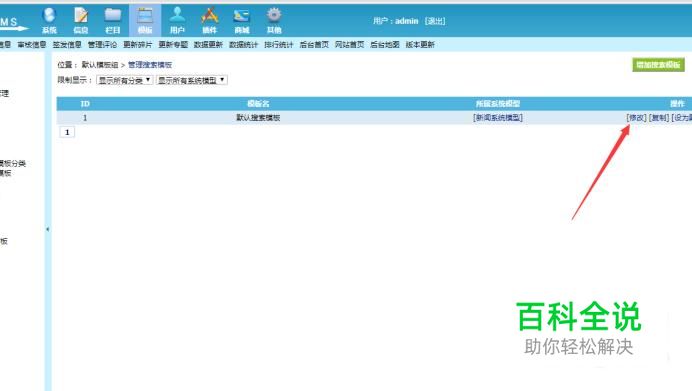The height and width of the screenshot is (391, 692).
Task: Open the 显示所有分类 category dropdown
Action: [124, 80]
